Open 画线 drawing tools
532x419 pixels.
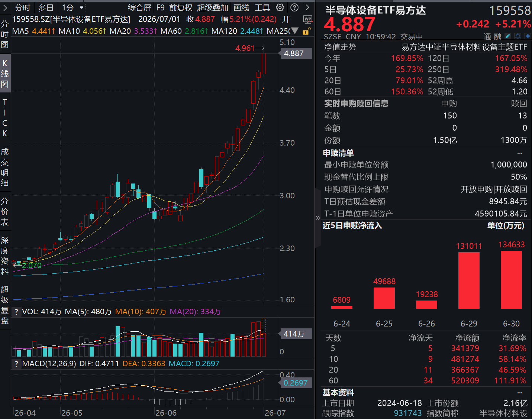pos(241,7)
